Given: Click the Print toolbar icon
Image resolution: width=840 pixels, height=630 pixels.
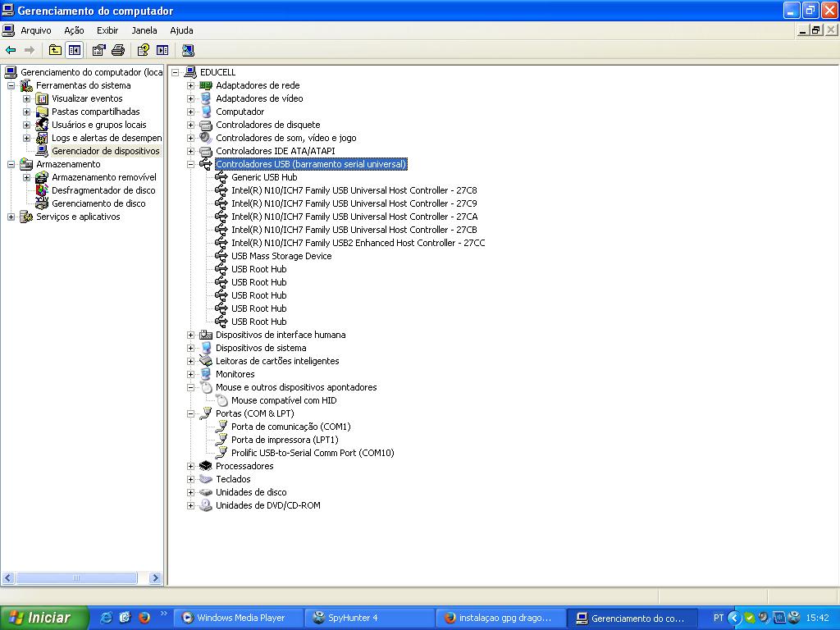Looking at the screenshot, I should [x=118, y=50].
